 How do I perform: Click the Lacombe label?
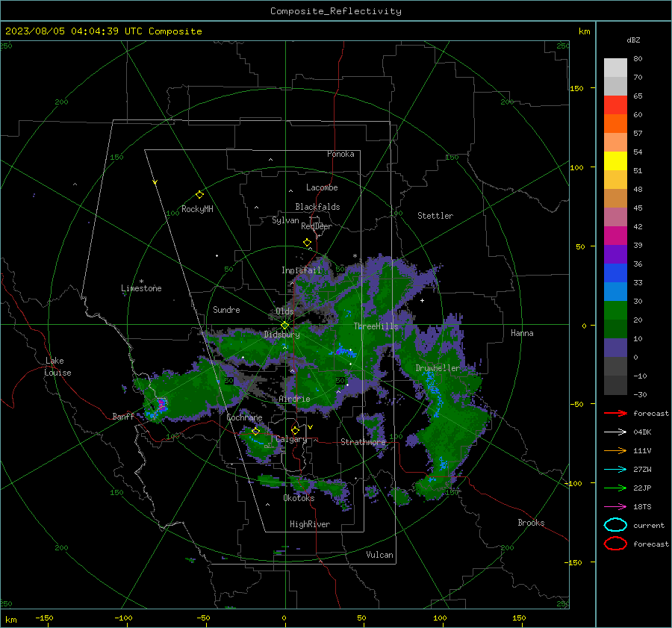click(322, 187)
